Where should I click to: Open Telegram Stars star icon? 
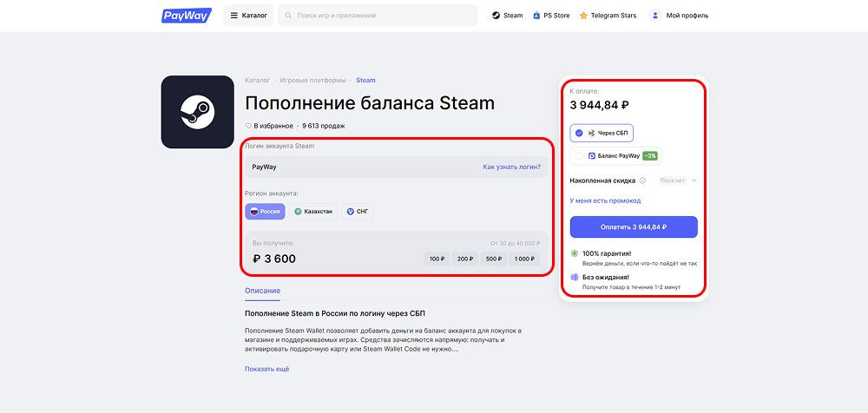[x=583, y=16]
